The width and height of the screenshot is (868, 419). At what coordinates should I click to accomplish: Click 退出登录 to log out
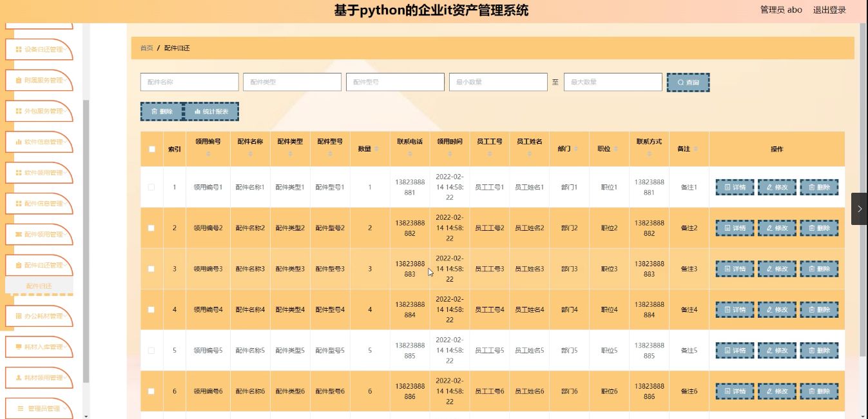[829, 10]
